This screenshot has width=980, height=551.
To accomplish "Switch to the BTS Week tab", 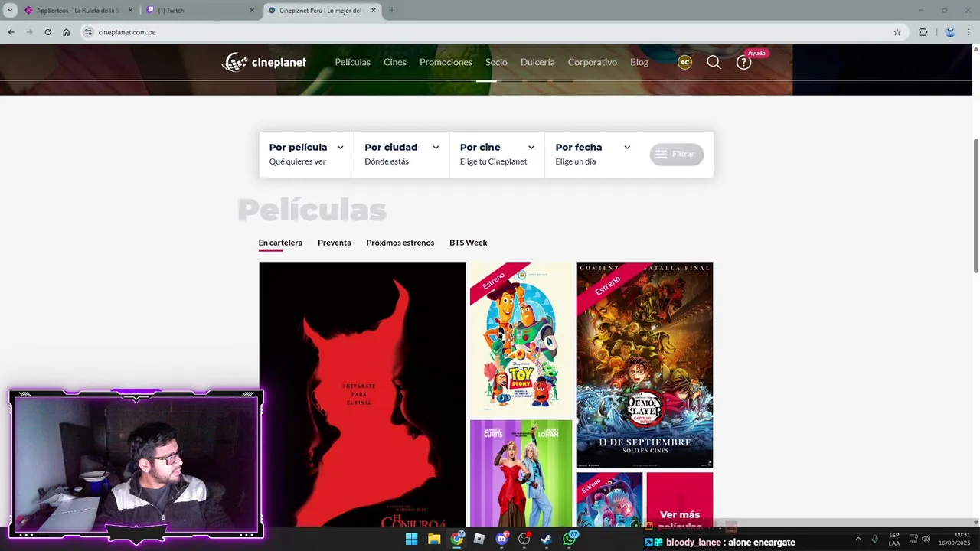I will pyautogui.click(x=469, y=243).
